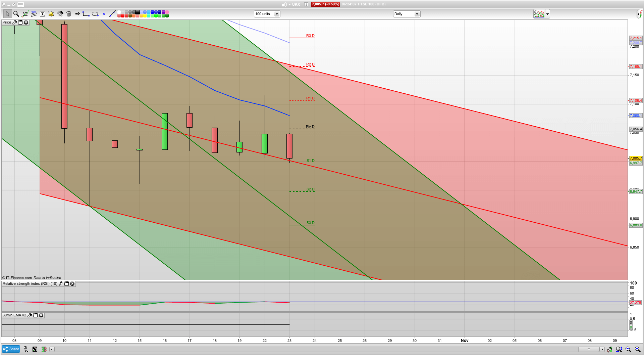The image size is (644, 355).
Task: Click the left arrow on horizontal scrollbar
Action: coord(52,349)
